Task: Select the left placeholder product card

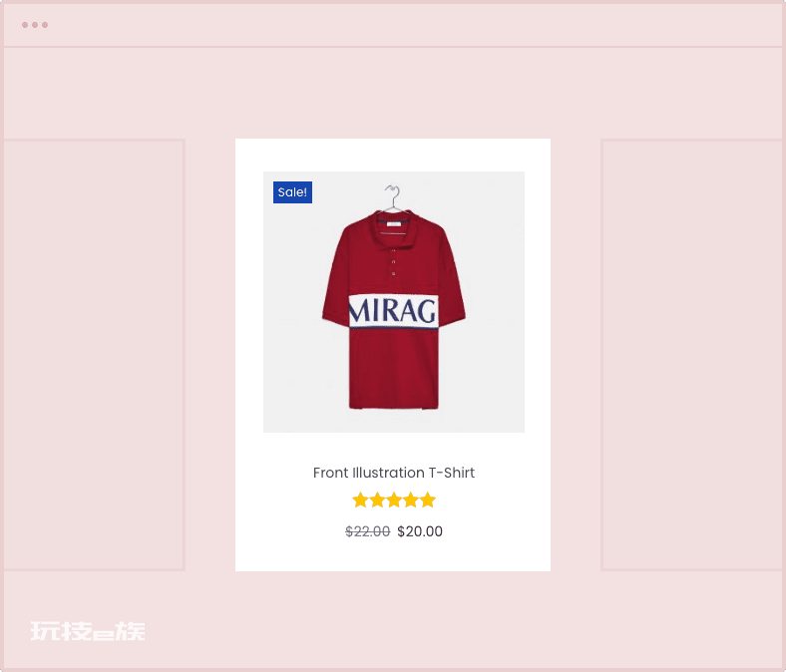Action: pyautogui.click(x=94, y=355)
